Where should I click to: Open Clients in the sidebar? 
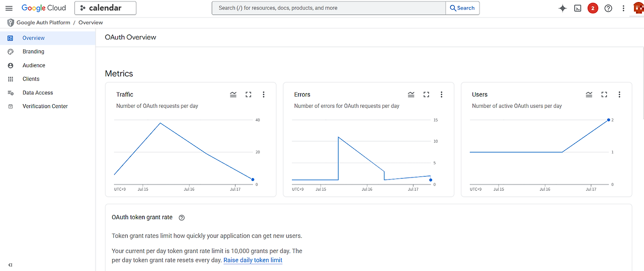point(47,79)
